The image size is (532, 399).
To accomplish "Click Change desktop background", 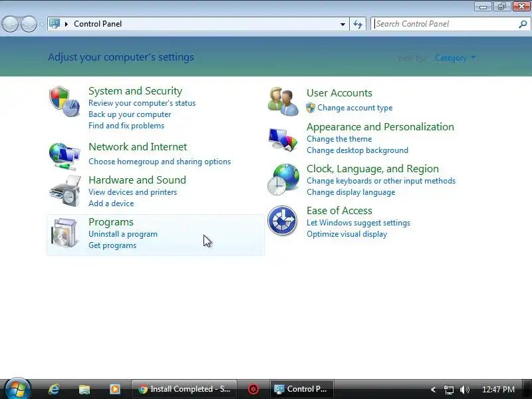I will [357, 150].
